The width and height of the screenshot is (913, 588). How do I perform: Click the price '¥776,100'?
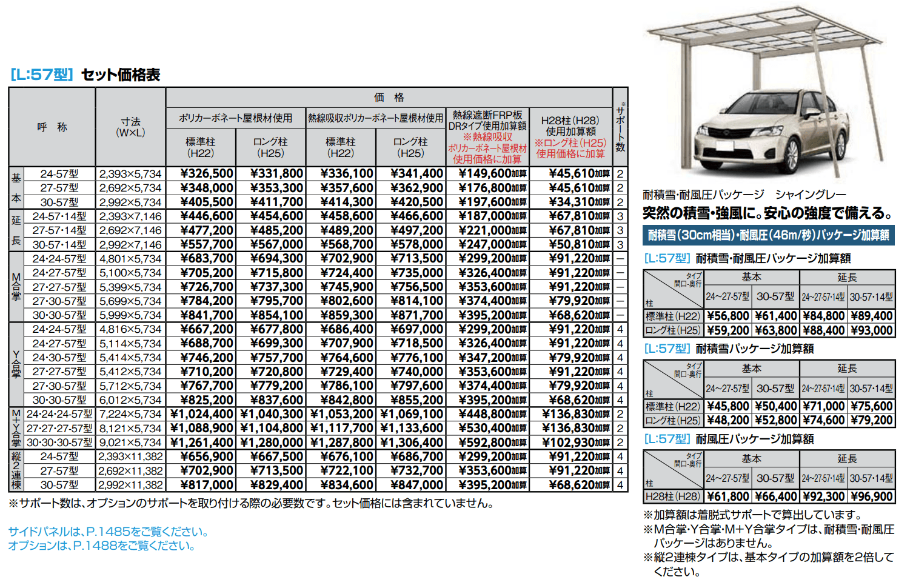pyautogui.click(x=417, y=358)
